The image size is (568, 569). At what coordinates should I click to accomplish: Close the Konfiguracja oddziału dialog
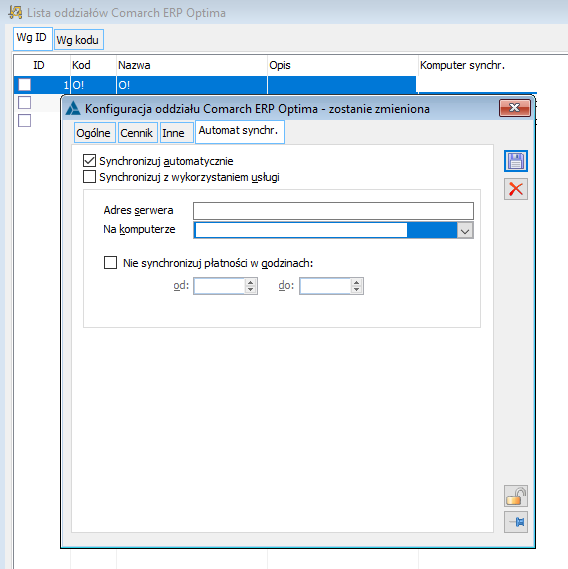(515, 108)
